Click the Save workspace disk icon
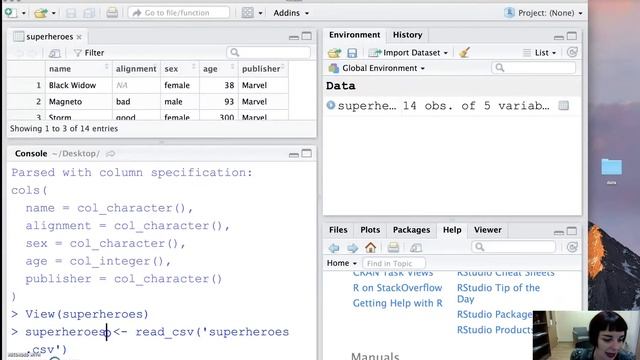640x360 pixels. point(352,53)
